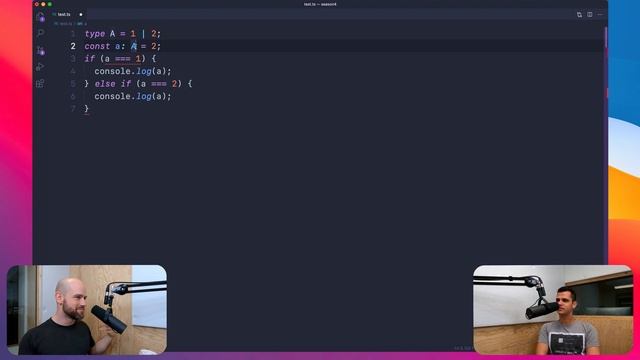Click the underlined 'a === 1' condition
640x360 pixels.
coord(123,59)
